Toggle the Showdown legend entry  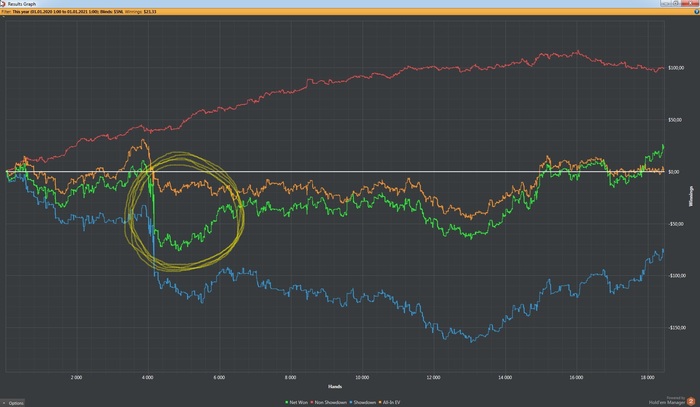click(363, 403)
